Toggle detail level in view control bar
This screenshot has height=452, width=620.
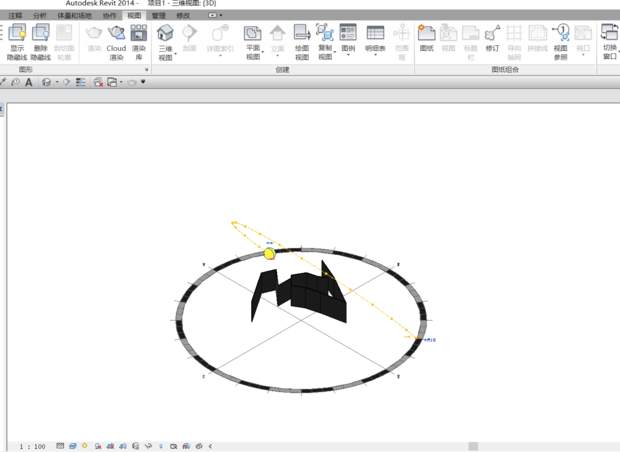tap(61, 446)
